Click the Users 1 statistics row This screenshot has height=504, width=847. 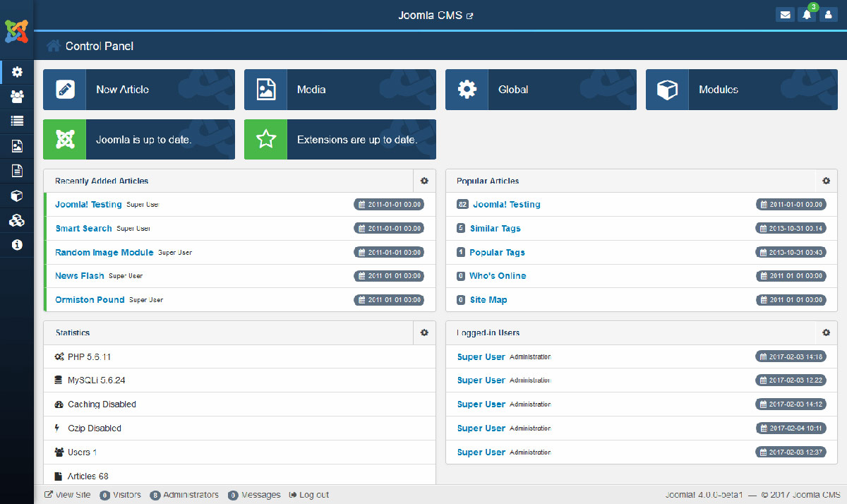239,452
